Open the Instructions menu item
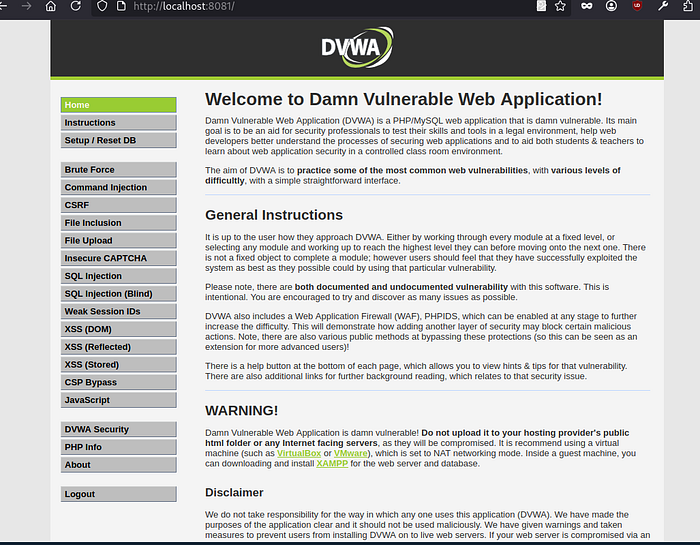The width and height of the screenshot is (700, 545). (x=119, y=123)
